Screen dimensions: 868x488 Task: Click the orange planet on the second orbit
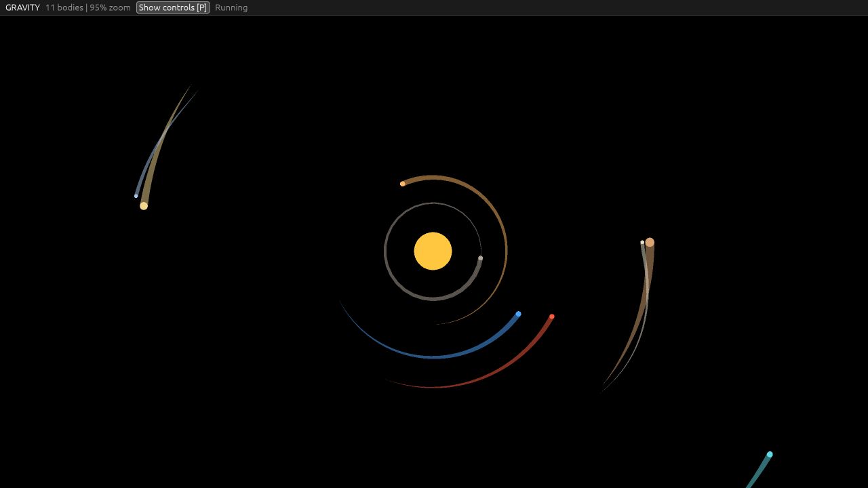point(403,184)
